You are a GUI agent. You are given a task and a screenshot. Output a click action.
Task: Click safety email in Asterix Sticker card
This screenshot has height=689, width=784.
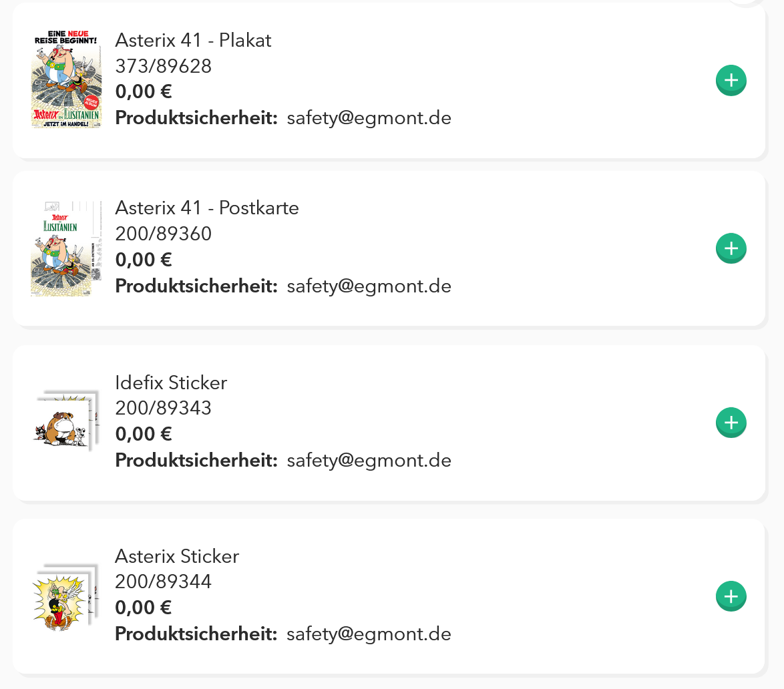(369, 634)
